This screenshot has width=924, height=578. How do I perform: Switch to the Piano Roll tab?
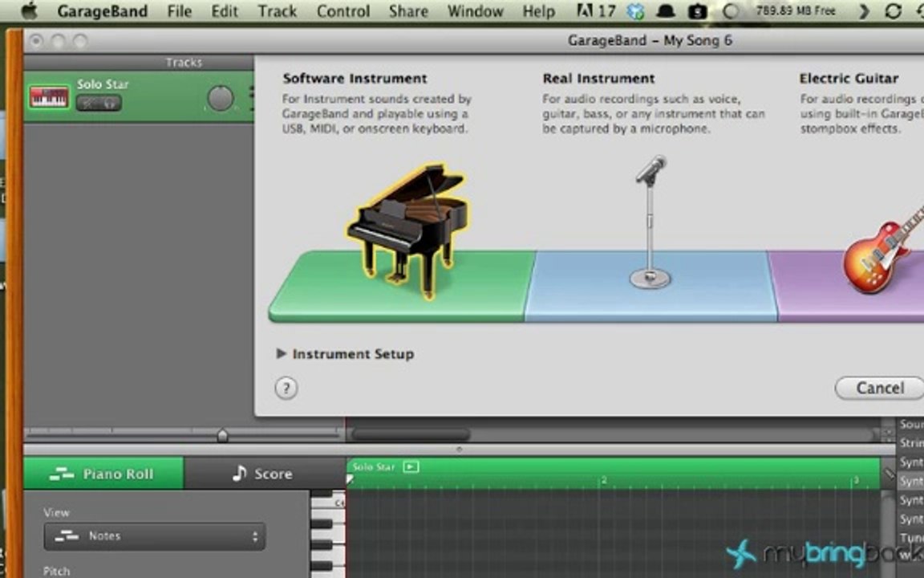coord(103,474)
